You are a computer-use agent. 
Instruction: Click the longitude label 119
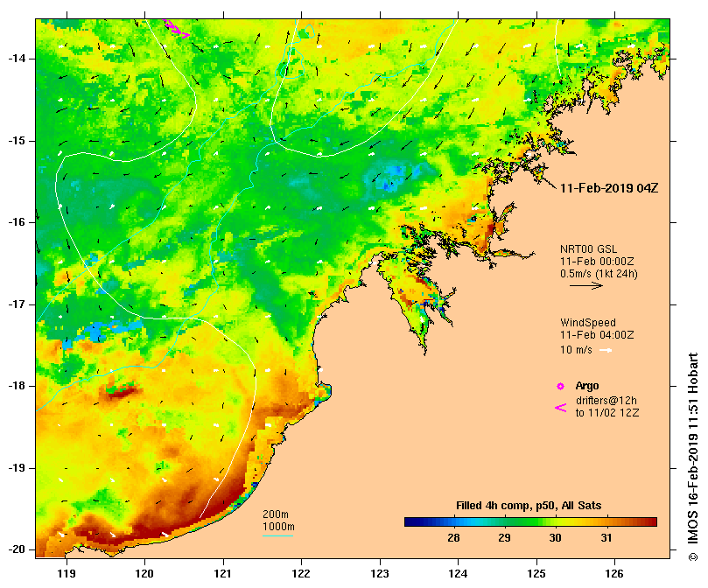pyautogui.click(x=67, y=573)
